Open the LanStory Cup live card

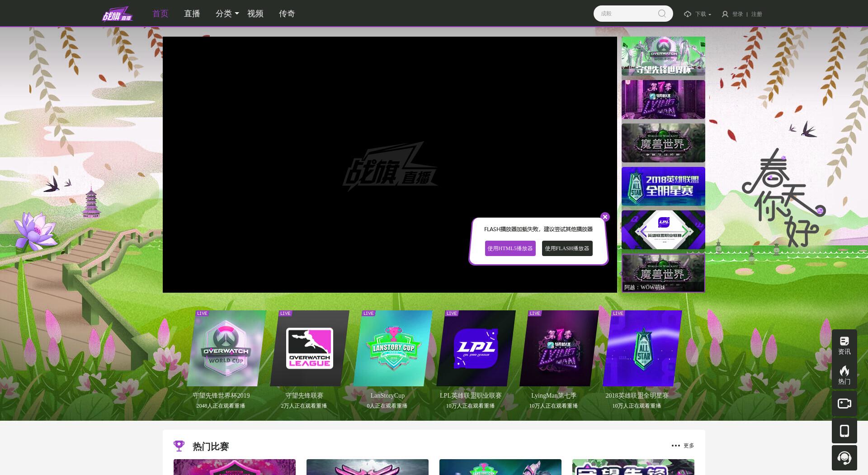393,348
